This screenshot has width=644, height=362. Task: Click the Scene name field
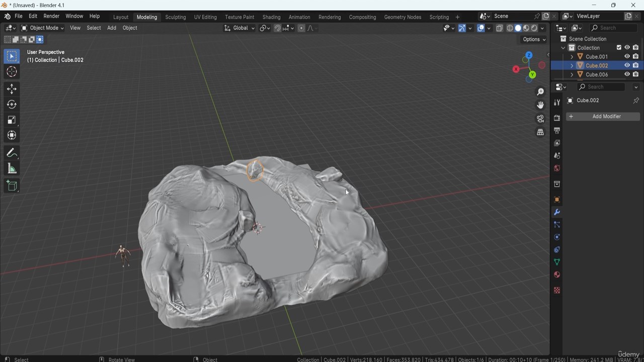(x=512, y=16)
